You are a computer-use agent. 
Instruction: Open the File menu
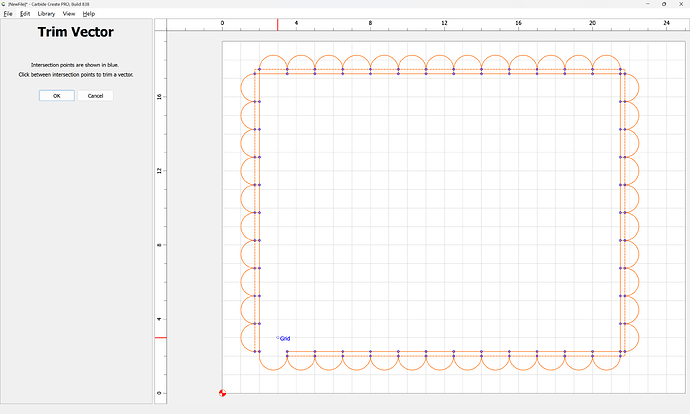[x=8, y=14]
